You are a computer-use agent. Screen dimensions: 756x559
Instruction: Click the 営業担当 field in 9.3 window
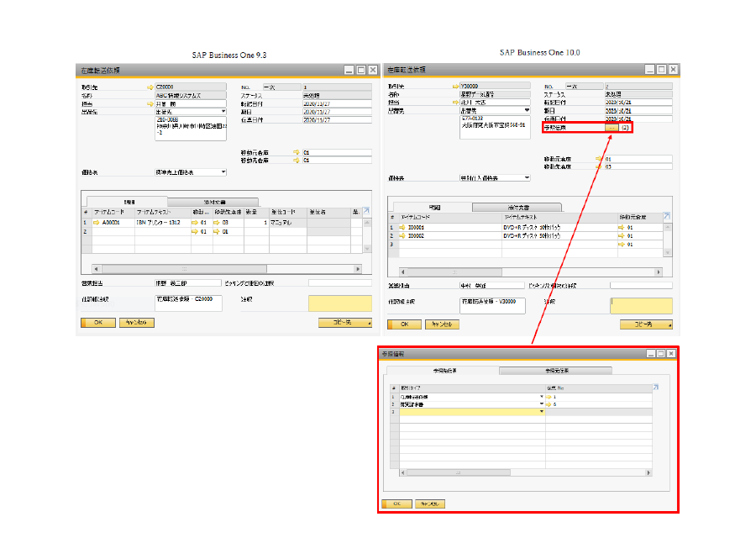click(x=187, y=283)
